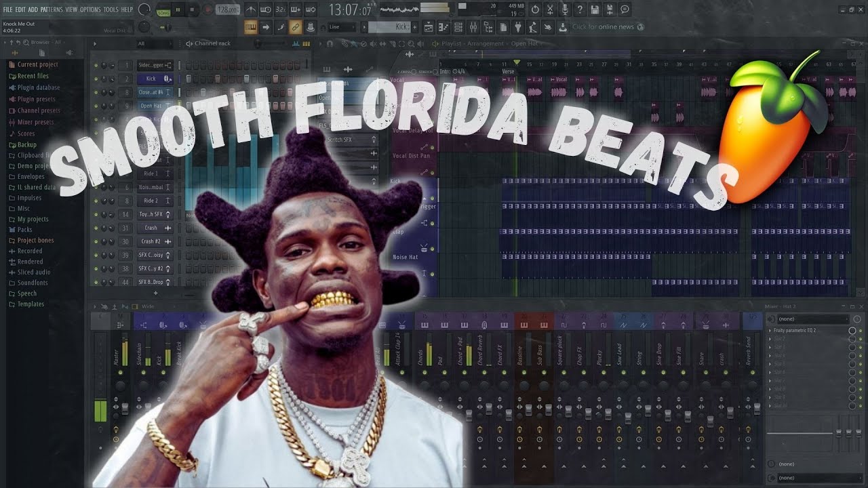Open the mixer toolbar icon
868x488 pixels.
pyautogui.click(x=473, y=27)
